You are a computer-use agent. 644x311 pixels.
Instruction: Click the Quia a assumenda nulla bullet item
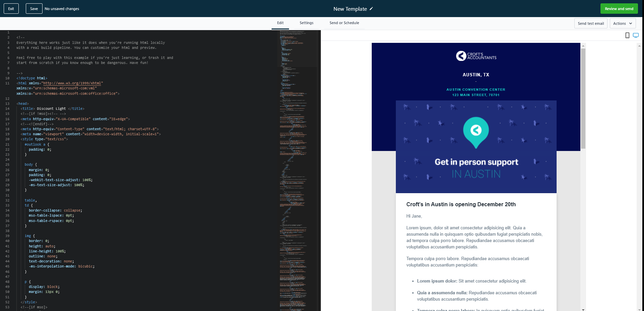pyautogui.click(x=477, y=296)
